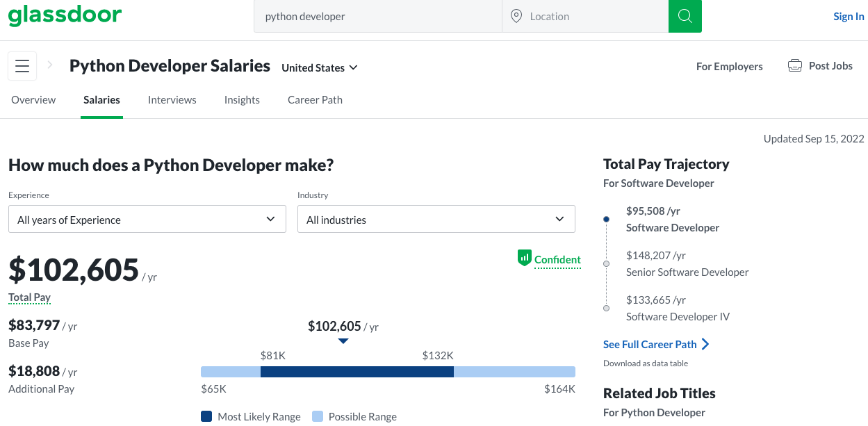Click the $95,508 /yr Software Developer salary
Screen dimensions: 868x426
[x=653, y=211]
